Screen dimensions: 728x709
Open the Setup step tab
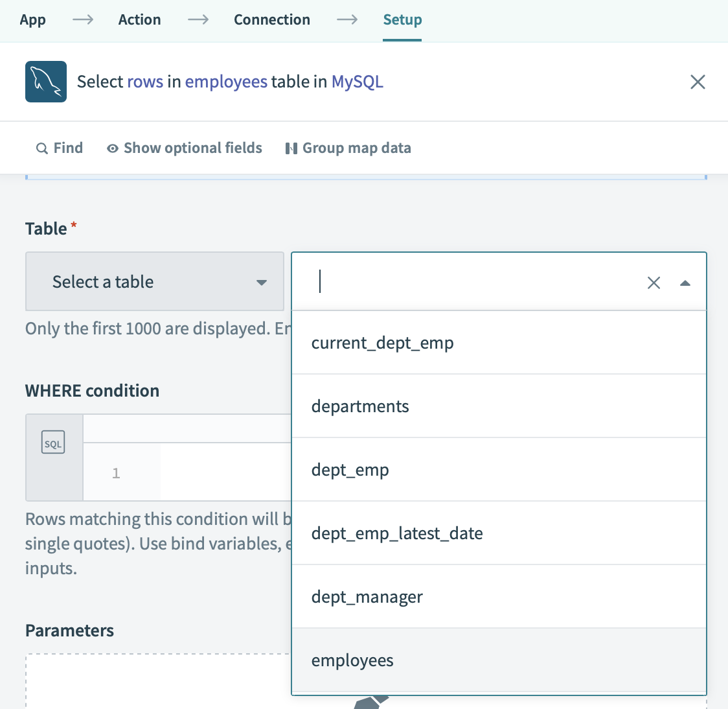pos(402,19)
